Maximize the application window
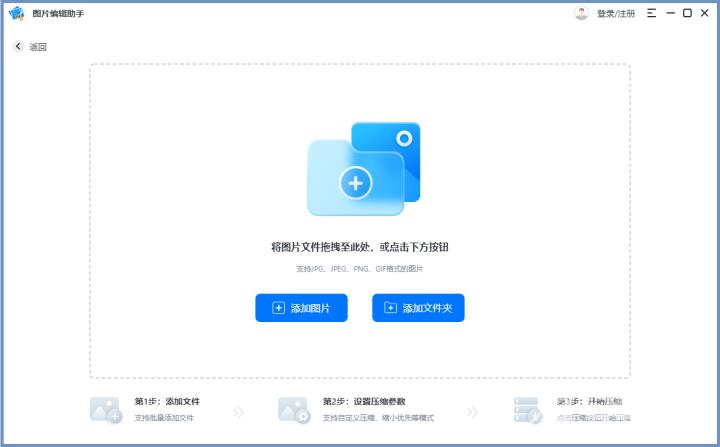Screen dimensions: 720x447 (687, 13)
